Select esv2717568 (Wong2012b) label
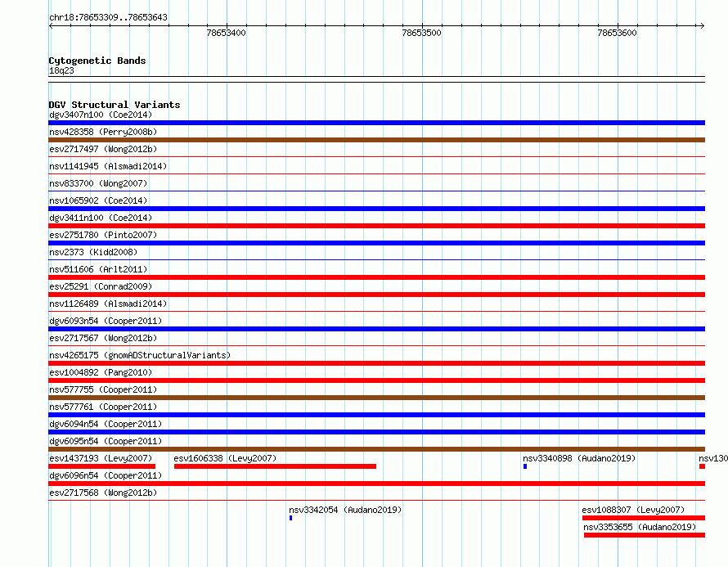This screenshot has height=567, width=728. point(103,493)
